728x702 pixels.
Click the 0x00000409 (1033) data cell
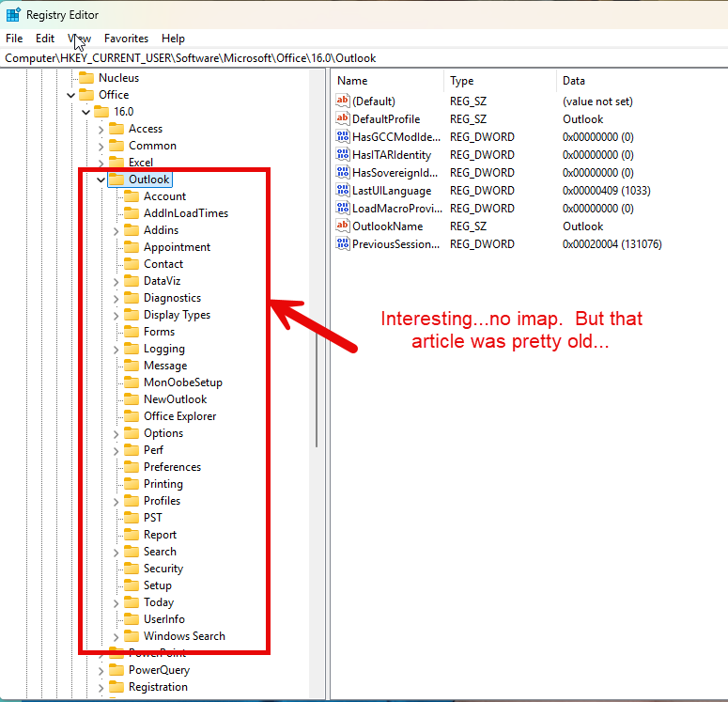[x=607, y=191]
